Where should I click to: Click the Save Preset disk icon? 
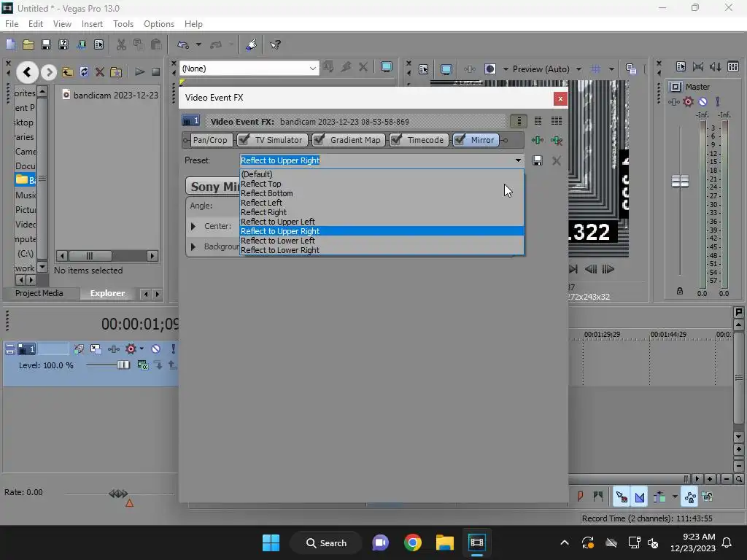(538, 160)
